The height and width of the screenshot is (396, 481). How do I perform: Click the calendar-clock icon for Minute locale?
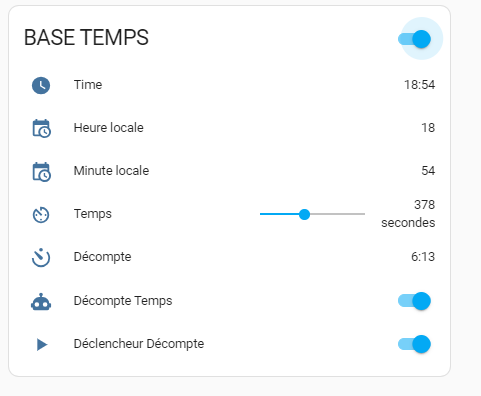click(x=41, y=172)
